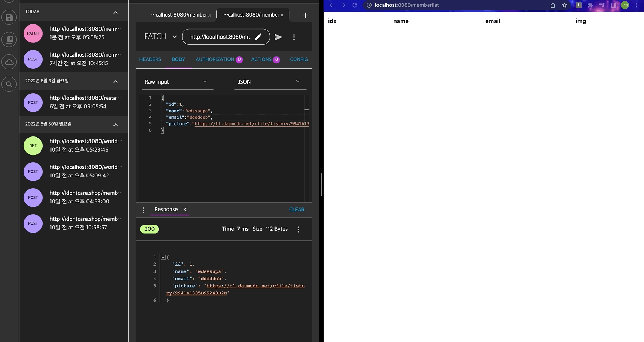Send the PATCH request with arrow icon
644x342 pixels.
click(278, 37)
